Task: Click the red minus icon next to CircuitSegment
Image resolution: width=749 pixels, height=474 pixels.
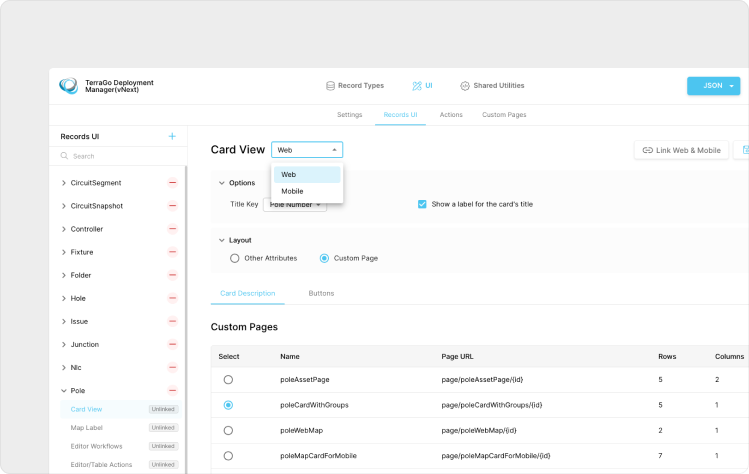Action: coord(172,183)
